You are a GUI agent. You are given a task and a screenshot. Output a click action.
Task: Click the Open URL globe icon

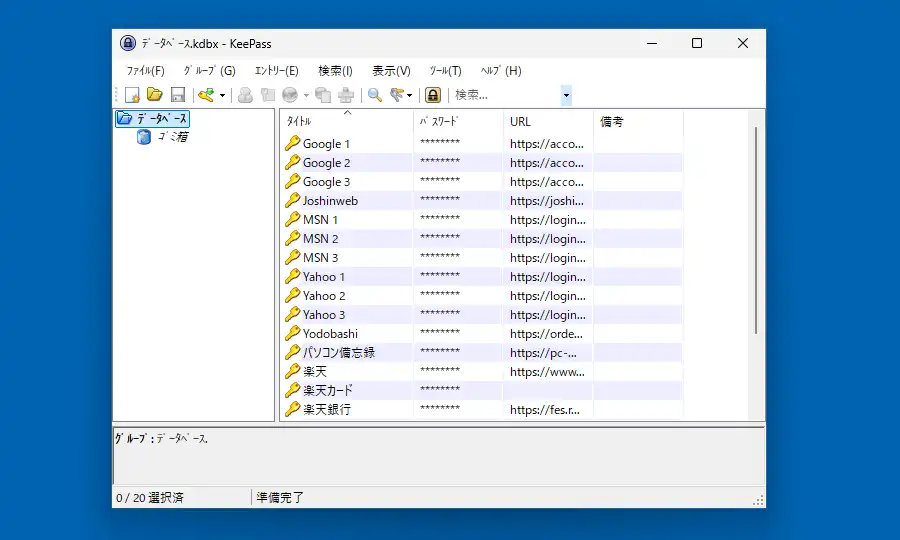[x=290, y=95]
